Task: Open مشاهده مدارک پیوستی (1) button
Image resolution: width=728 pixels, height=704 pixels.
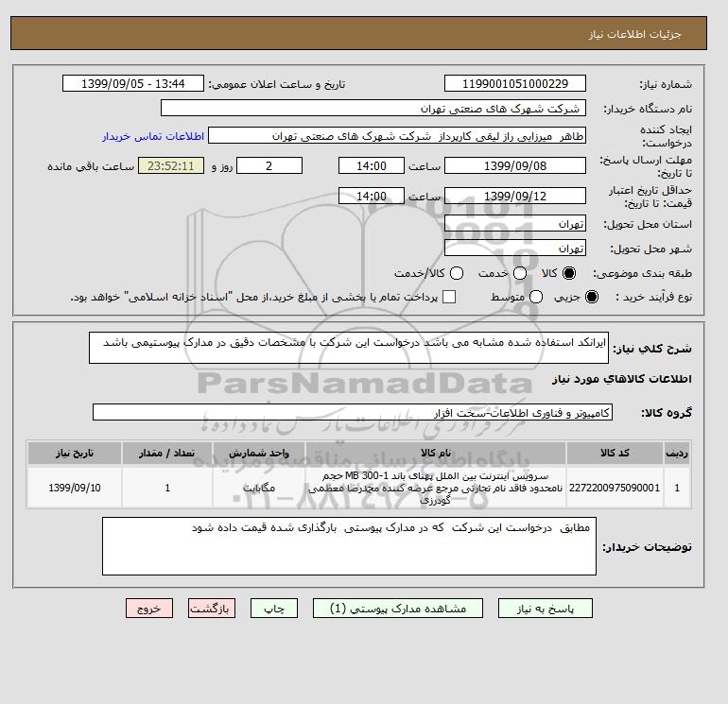Action: (x=398, y=609)
